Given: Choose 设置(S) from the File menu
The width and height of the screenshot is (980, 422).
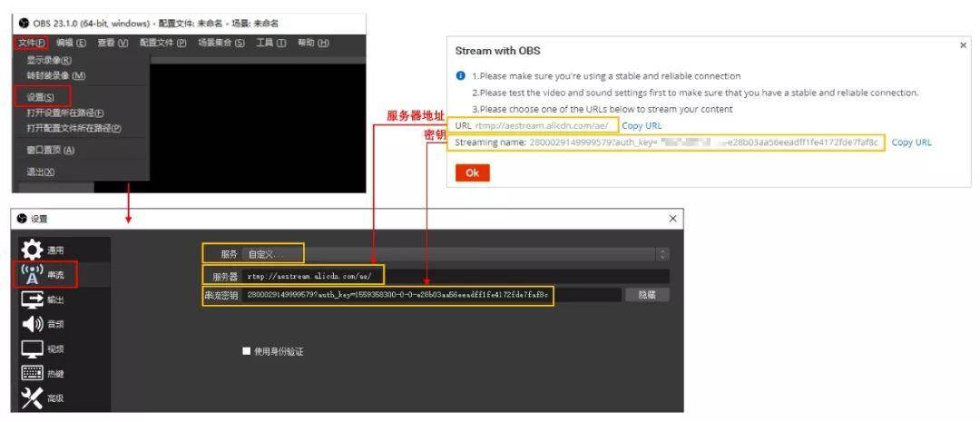Looking at the screenshot, I should (41, 96).
